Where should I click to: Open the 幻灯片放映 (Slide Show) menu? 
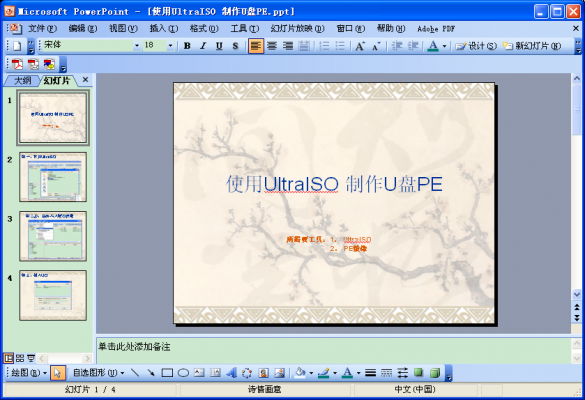(x=297, y=28)
